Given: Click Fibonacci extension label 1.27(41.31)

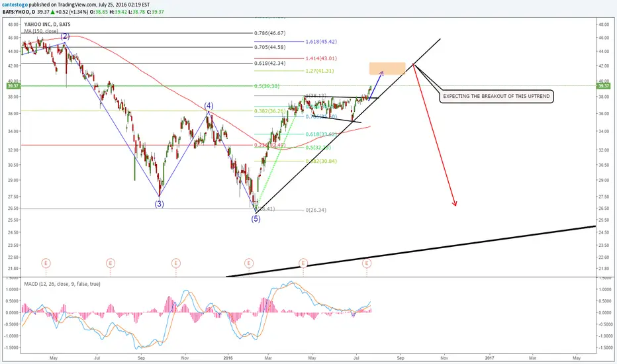Looking at the screenshot, I should pyautogui.click(x=320, y=71).
